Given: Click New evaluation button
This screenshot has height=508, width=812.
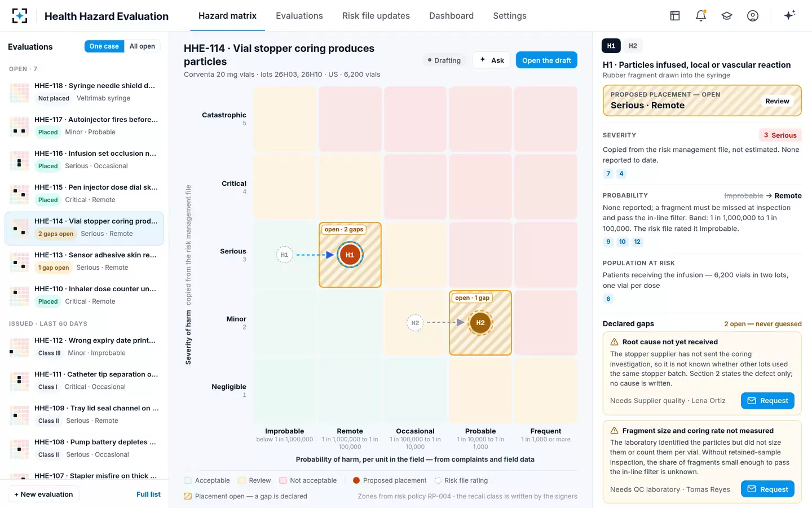Looking at the screenshot, I should [x=43, y=494].
